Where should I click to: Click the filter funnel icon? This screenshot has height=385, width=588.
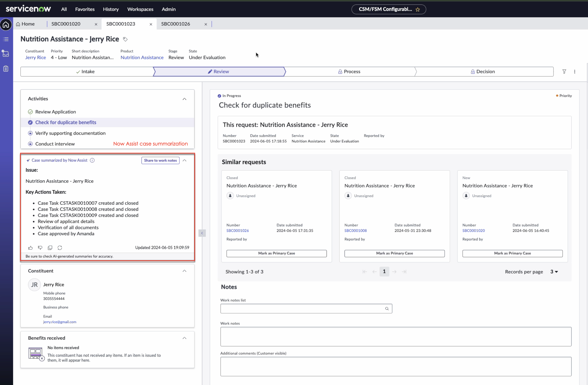coord(564,72)
